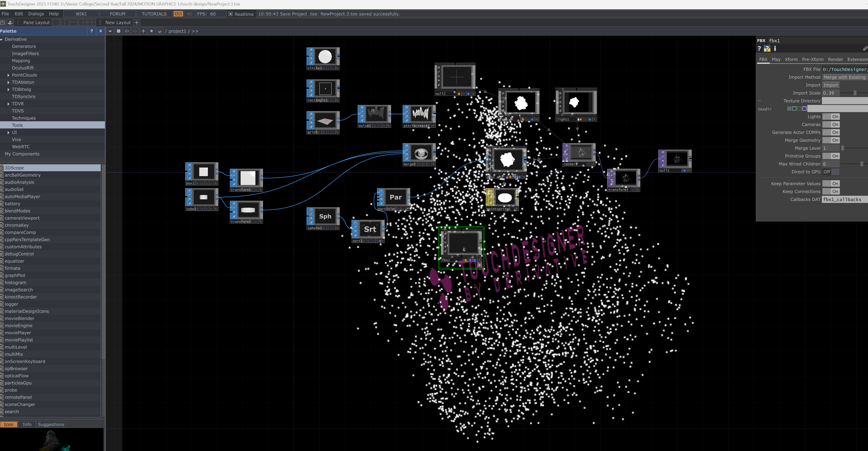Screen dimensions: 868x451
Task: Click the back arrow in path bar
Action: click(x=127, y=31)
